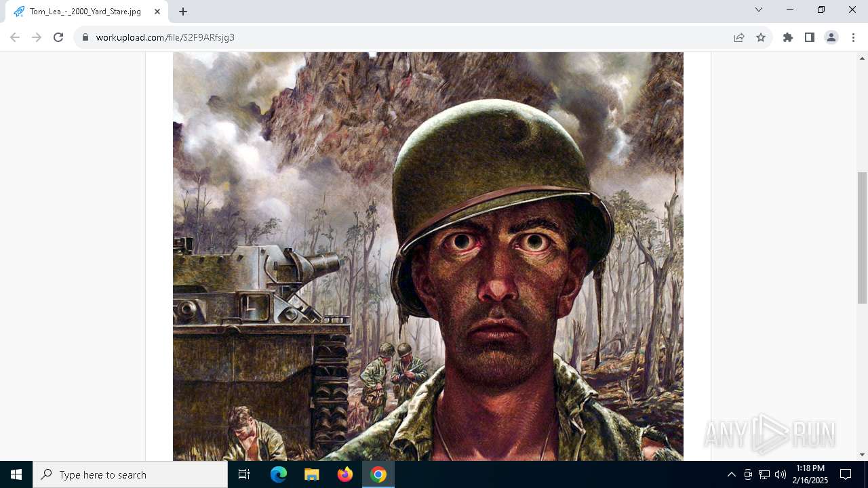Image resolution: width=868 pixels, height=488 pixels.
Task: Open Windows Start menu
Action: pyautogui.click(x=16, y=474)
